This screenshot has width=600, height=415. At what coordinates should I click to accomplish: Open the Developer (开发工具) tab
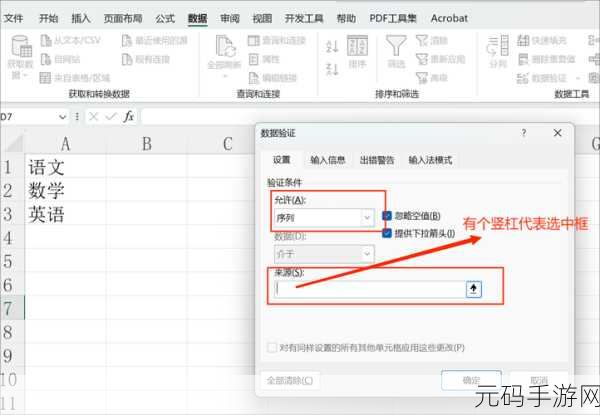click(304, 18)
